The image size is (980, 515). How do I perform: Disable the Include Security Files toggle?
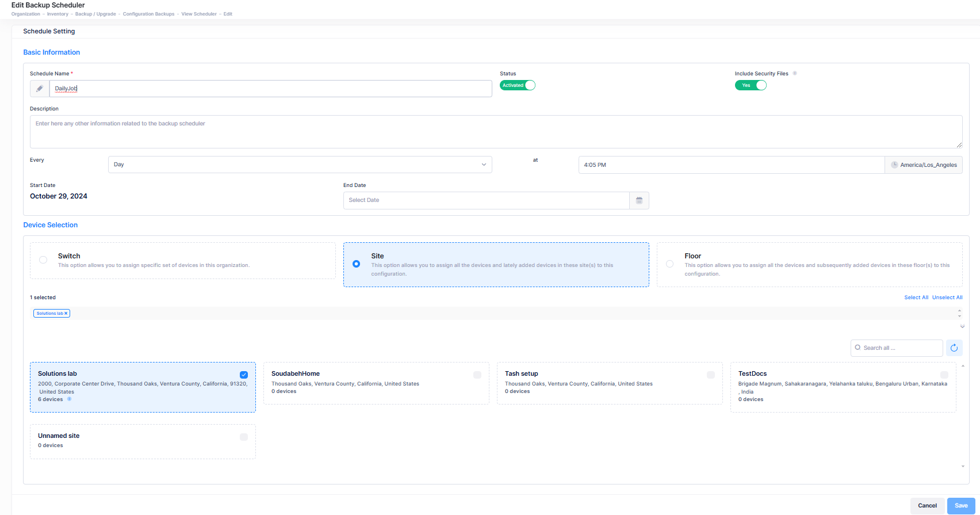751,85
